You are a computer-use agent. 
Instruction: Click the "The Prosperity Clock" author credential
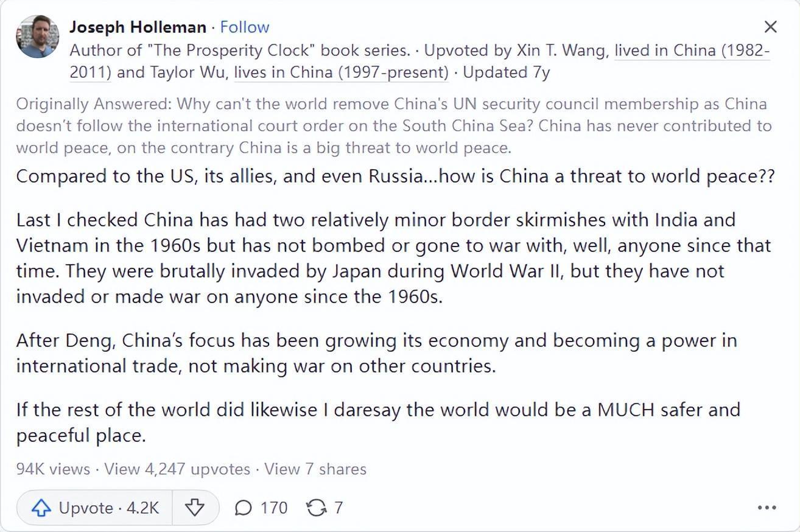pos(242,50)
